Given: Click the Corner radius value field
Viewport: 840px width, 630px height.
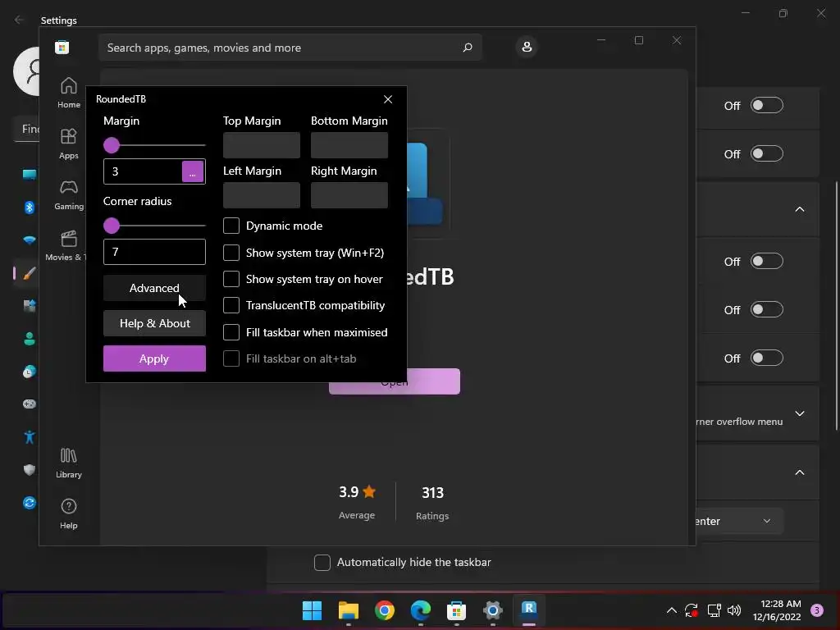Looking at the screenshot, I should point(154,252).
